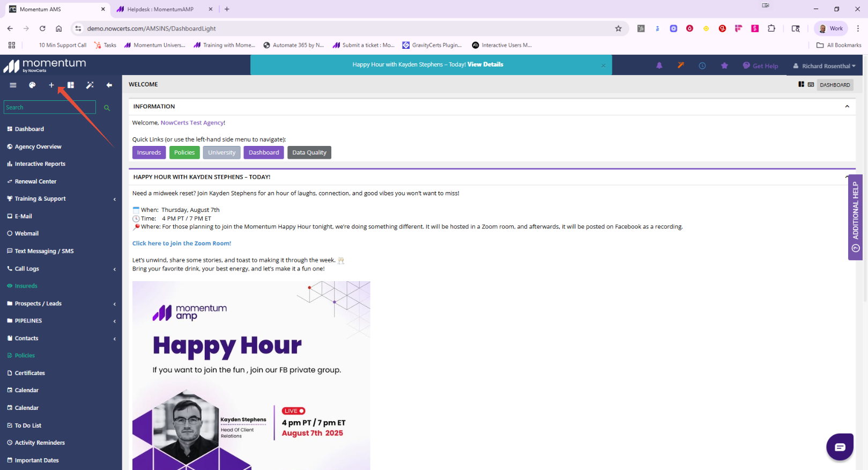Toggle the hamburger sidebar menu icon
Screen dimensions: 868x470
tap(13, 85)
